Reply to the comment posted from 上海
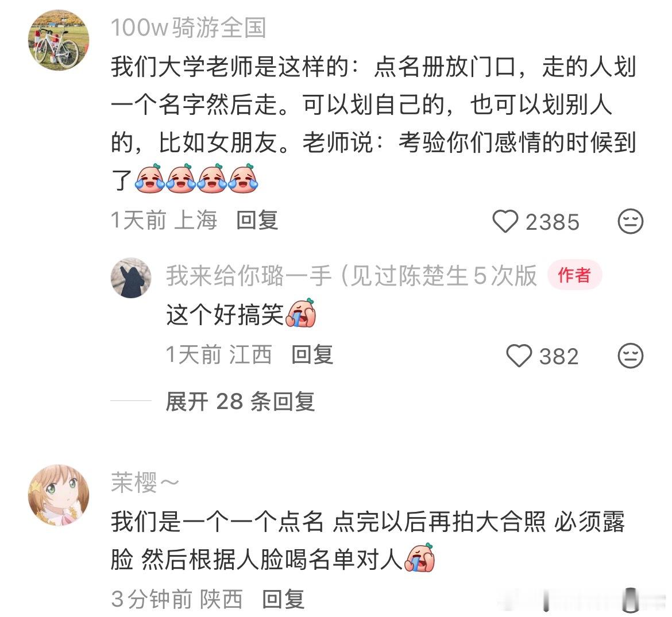The width and height of the screenshot is (672, 617). tap(257, 221)
